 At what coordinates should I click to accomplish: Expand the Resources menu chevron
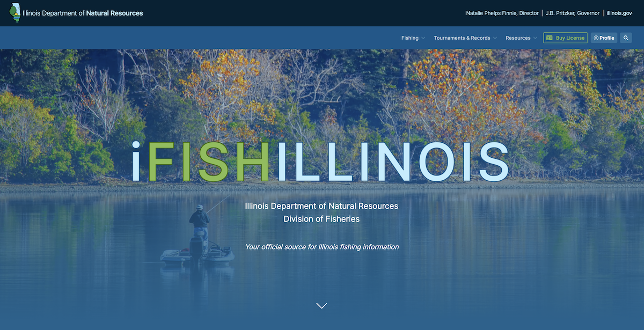[x=535, y=38]
